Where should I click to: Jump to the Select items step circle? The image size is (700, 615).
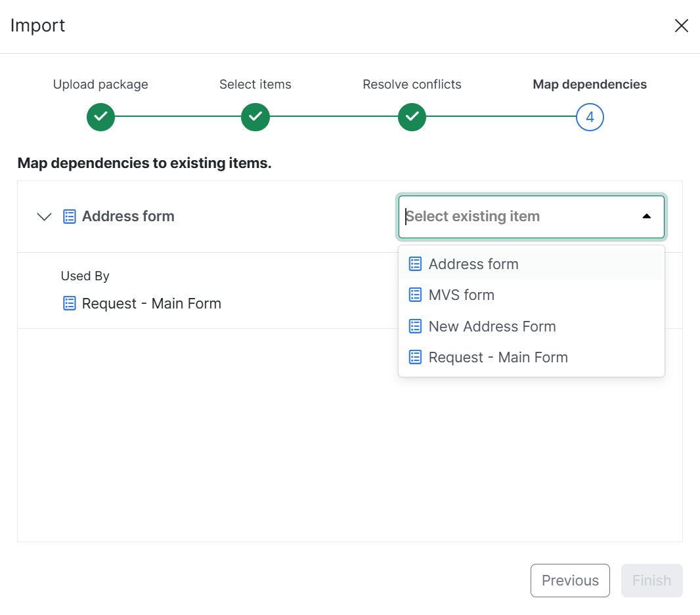tap(255, 117)
